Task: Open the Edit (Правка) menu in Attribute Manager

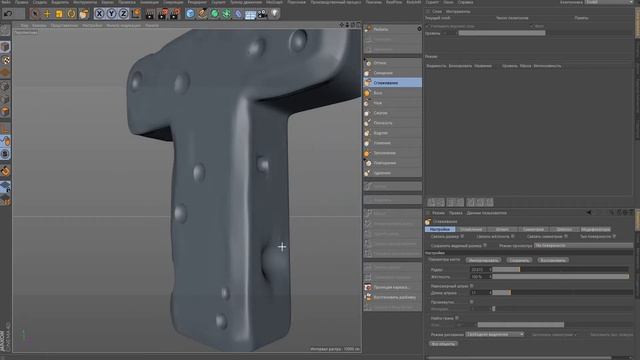Action: coord(456,213)
